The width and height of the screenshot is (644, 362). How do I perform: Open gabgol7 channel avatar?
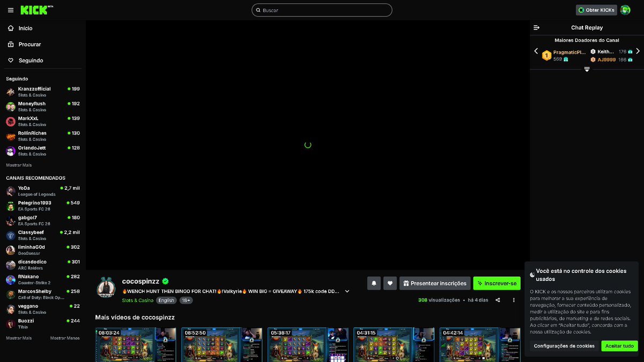point(11,220)
